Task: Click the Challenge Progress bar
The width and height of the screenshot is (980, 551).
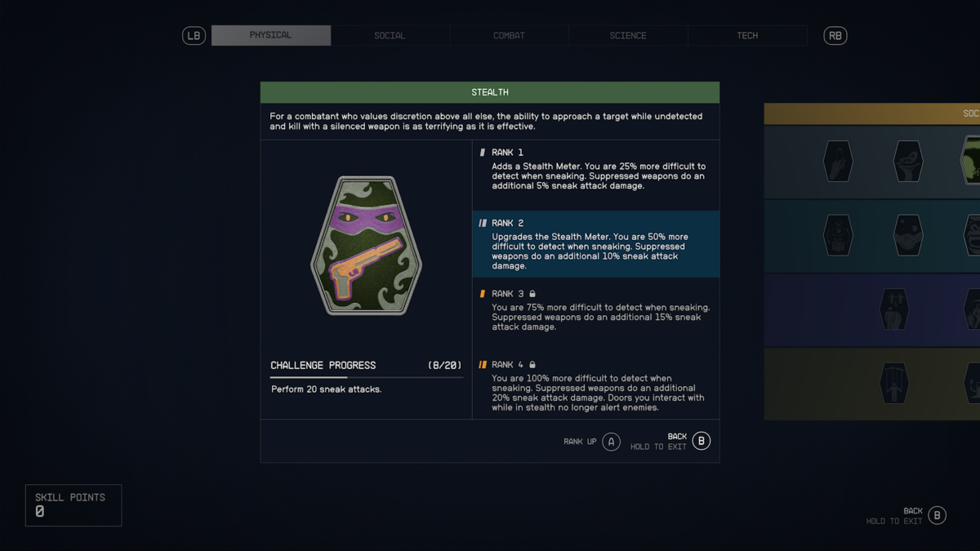Action: (x=367, y=378)
